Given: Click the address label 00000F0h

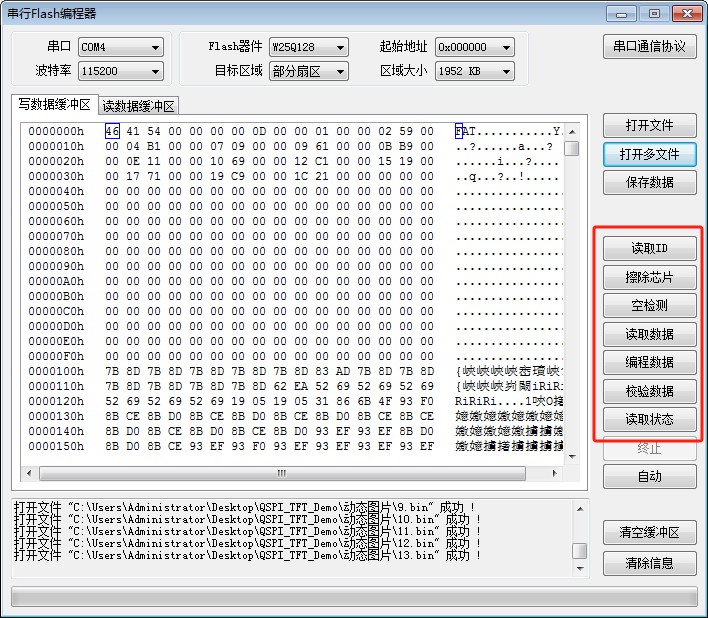Looking at the screenshot, I should (56, 356).
